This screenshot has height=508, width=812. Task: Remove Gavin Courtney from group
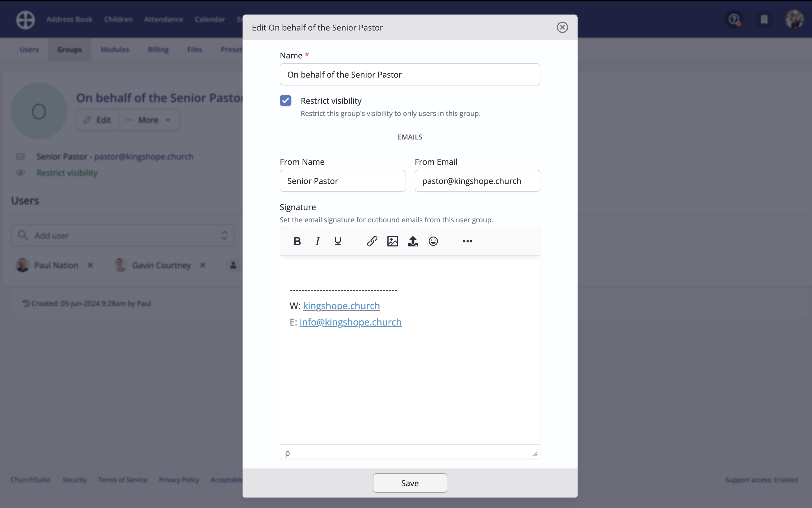tap(203, 265)
